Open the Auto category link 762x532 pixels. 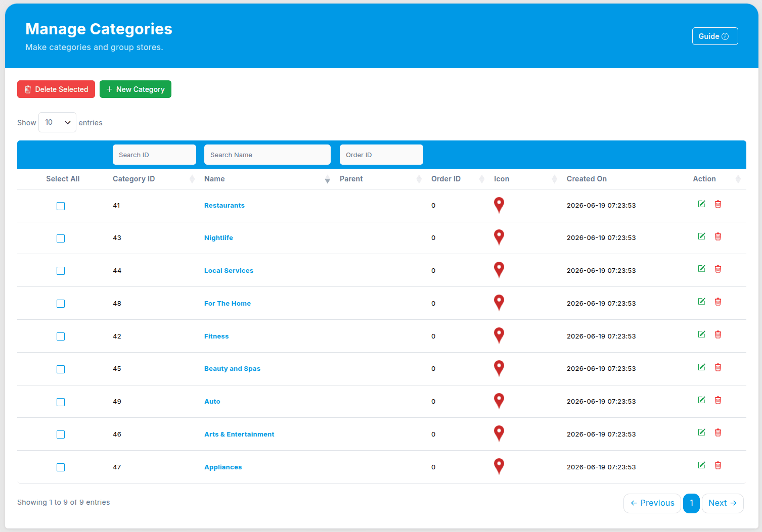point(212,402)
